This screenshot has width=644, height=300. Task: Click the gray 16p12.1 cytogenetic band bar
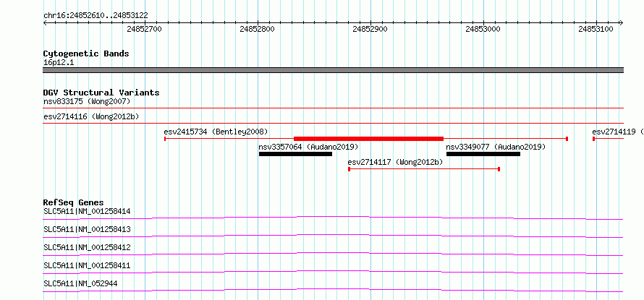(x=334, y=70)
